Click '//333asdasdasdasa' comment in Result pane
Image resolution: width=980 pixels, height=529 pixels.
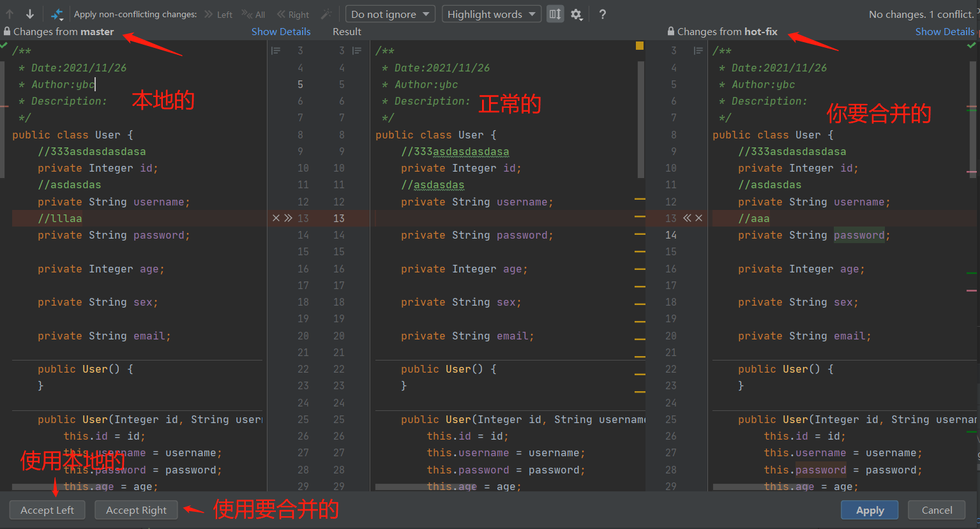click(x=455, y=151)
